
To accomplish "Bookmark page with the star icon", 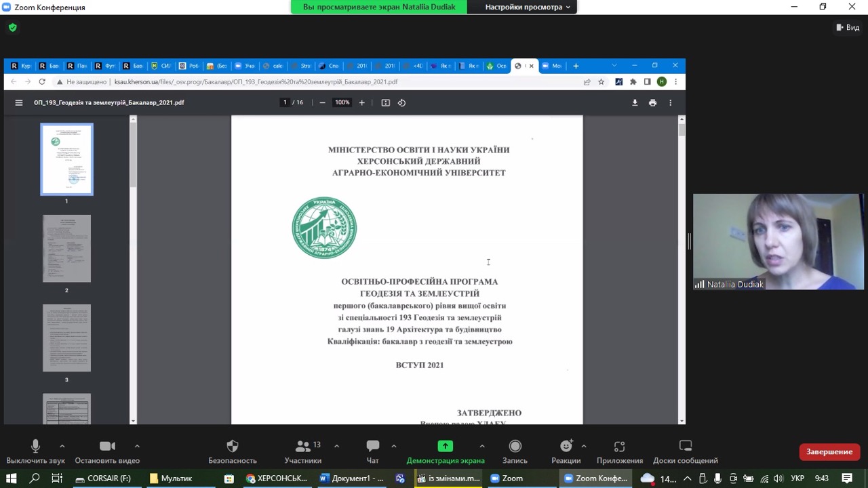I will (x=601, y=81).
